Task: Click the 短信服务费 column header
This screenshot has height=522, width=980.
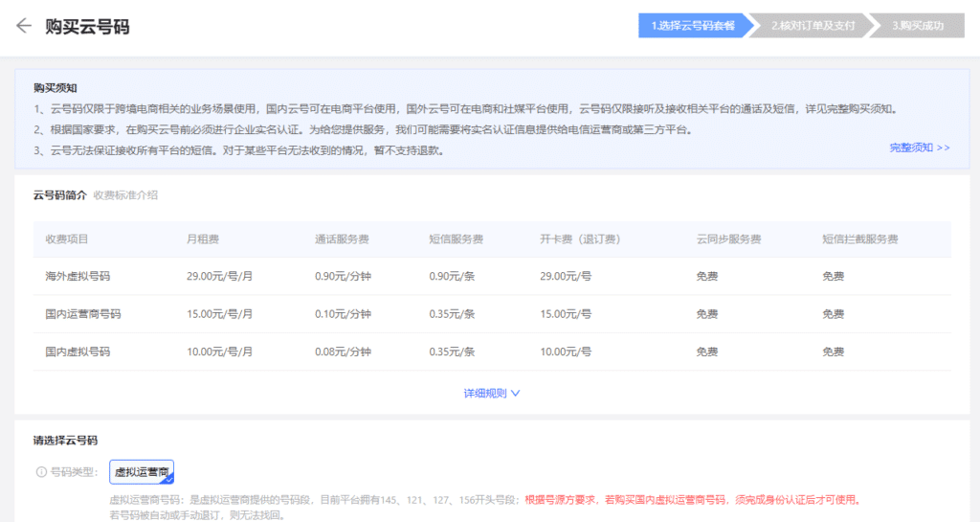Action: point(457,238)
